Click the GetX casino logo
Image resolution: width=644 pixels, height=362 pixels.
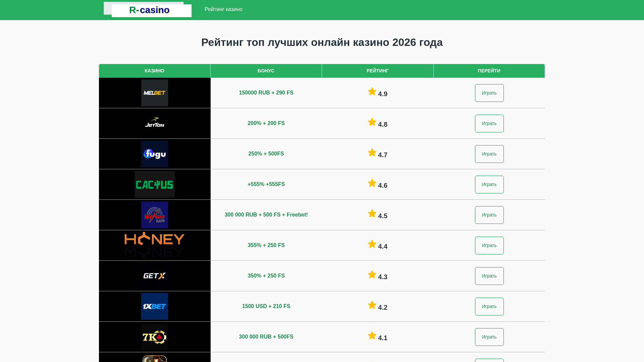pos(155,276)
